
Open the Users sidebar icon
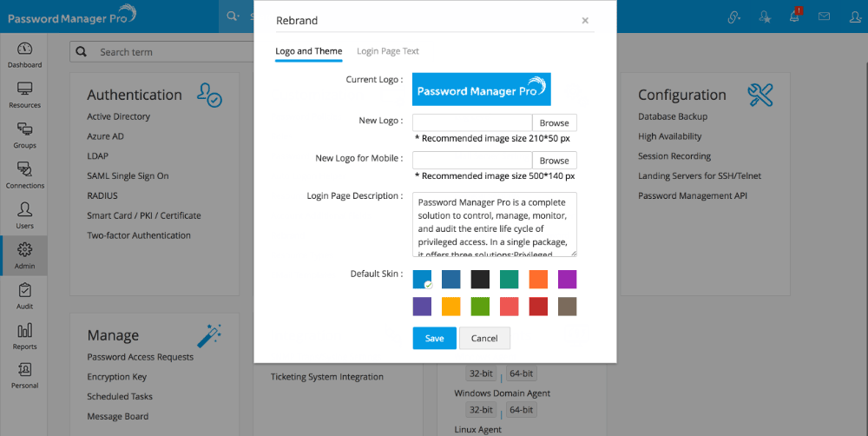tap(24, 215)
